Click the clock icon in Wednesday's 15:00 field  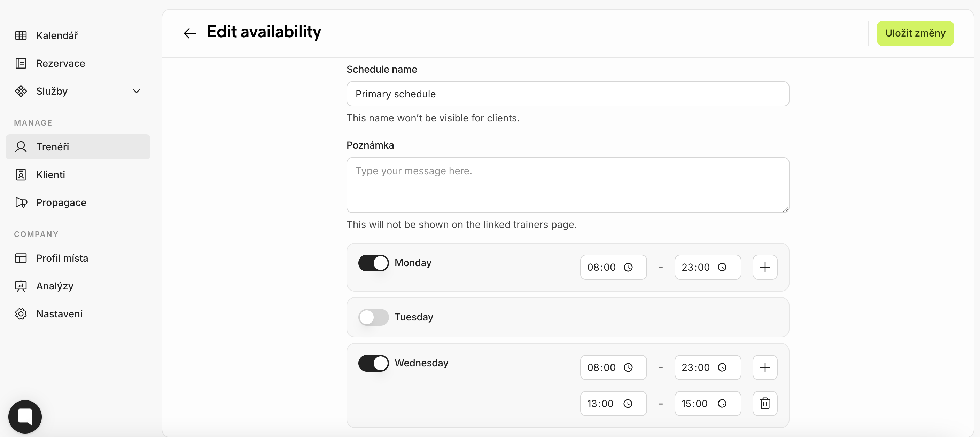pyautogui.click(x=722, y=403)
